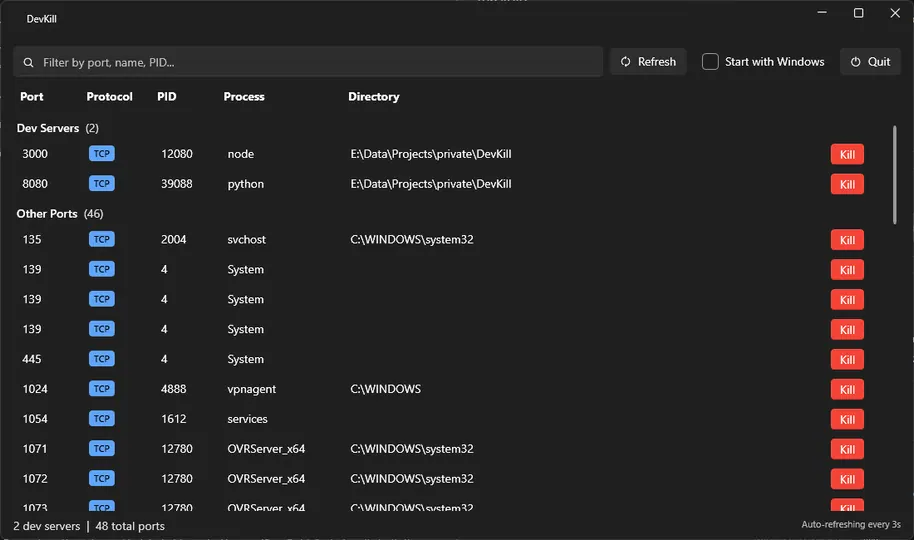This screenshot has height=540, width=914.
Task: Click TCP badge for port 8080 python
Action: pos(101,184)
